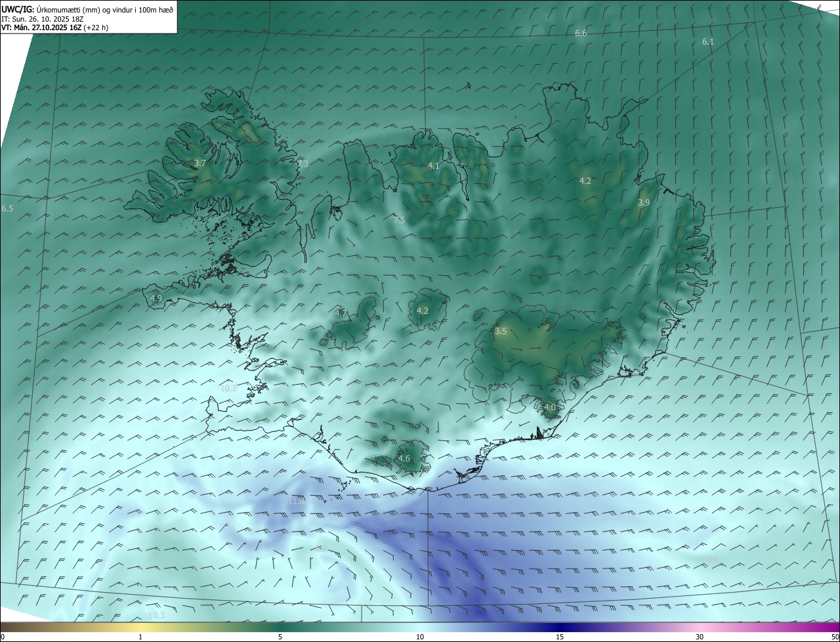The image size is (840, 642).
Task: Click the 10 tick on the color scale
Action: 420,637
